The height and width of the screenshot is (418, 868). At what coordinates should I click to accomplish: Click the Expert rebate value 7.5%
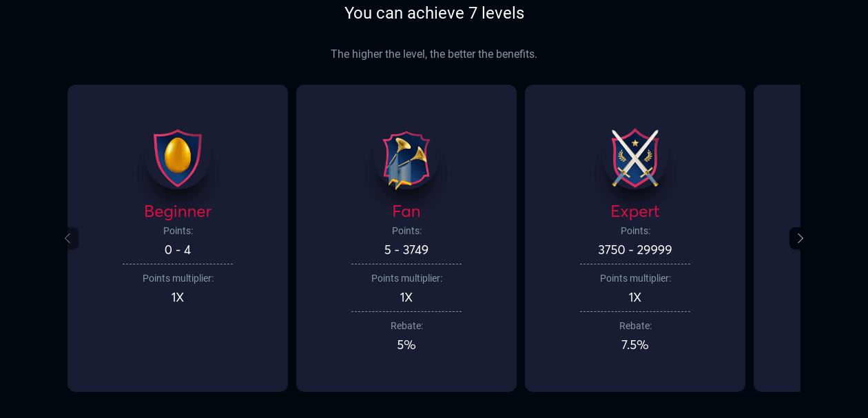click(x=635, y=345)
